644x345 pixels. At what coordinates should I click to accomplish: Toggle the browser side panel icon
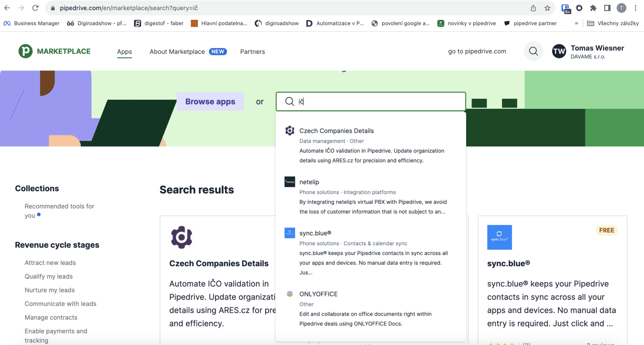click(607, 8)
